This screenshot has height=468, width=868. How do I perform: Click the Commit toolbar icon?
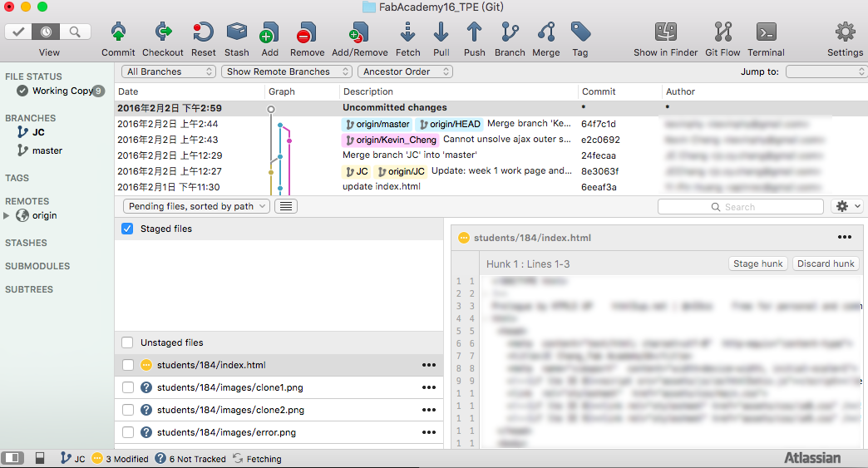click(x=118, y=32)
